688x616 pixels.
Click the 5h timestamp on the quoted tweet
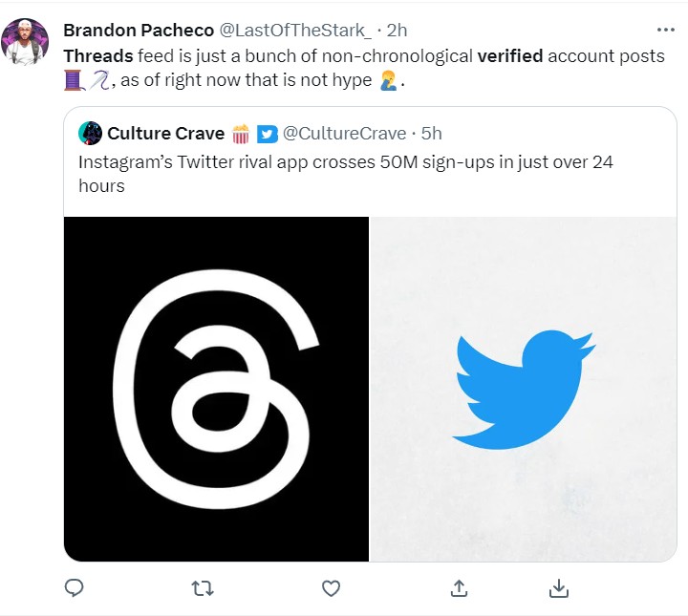(x=432, y=133)
